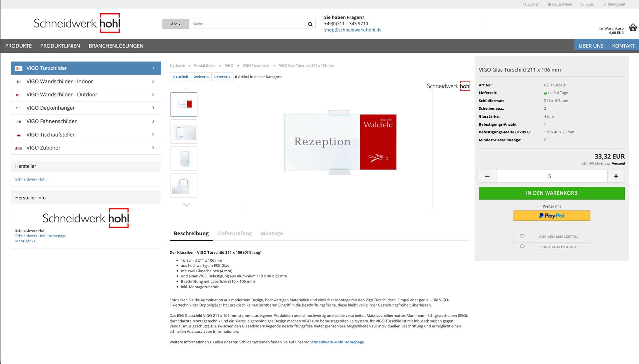
Task: Click the Produktlinien breadcrumb link
Action: coord(205,65)
